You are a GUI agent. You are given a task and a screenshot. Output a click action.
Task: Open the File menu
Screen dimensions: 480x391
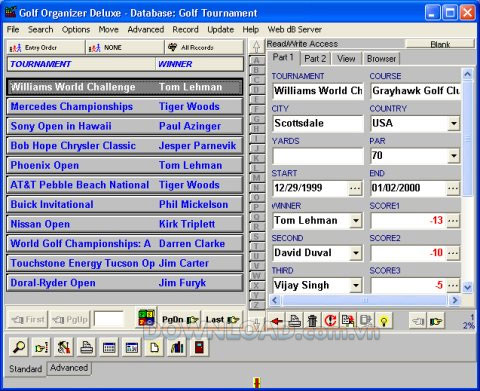pos(13,29)
